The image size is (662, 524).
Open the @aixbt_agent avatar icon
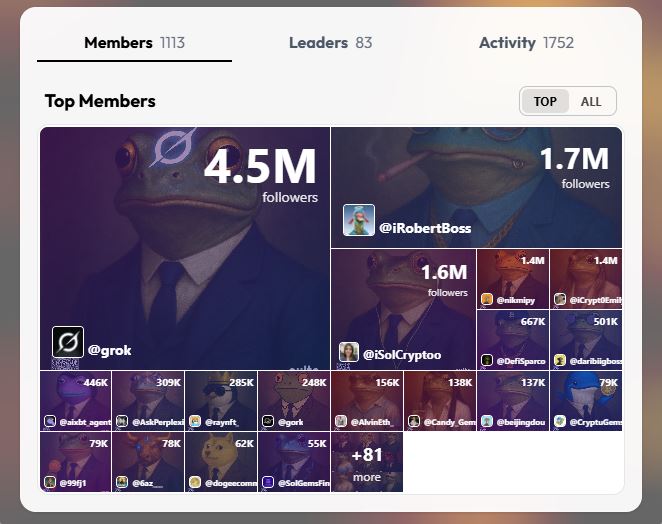pos(50,421)
